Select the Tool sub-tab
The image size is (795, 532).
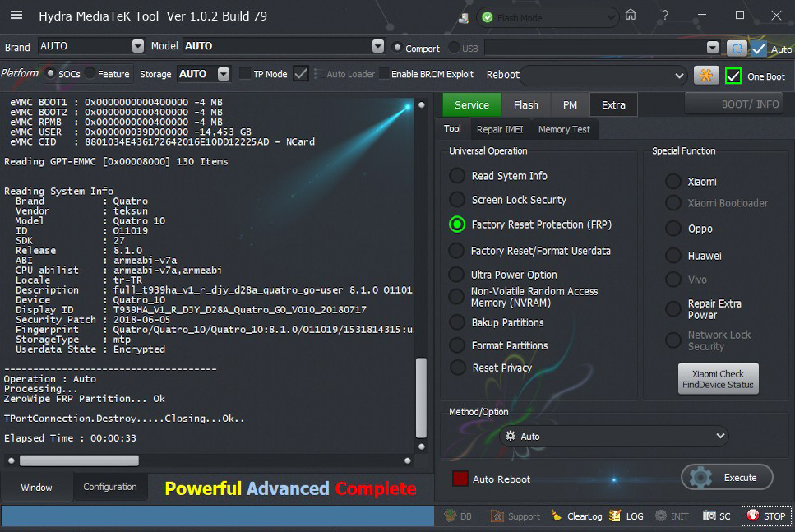point(452,129)
